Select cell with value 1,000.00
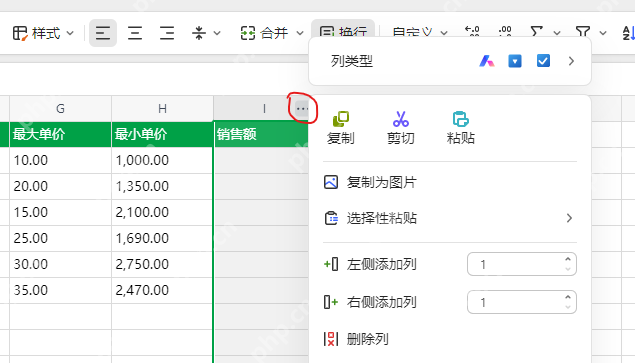The image size is (635, 363). click(162, 160)
